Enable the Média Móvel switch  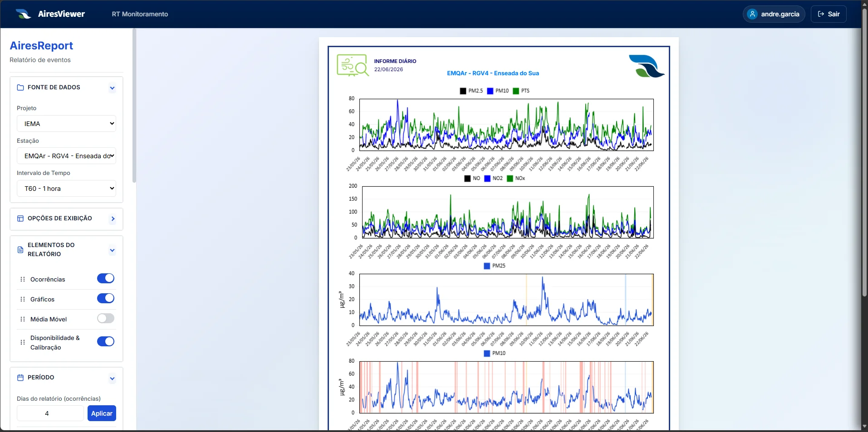pos(106,318)
